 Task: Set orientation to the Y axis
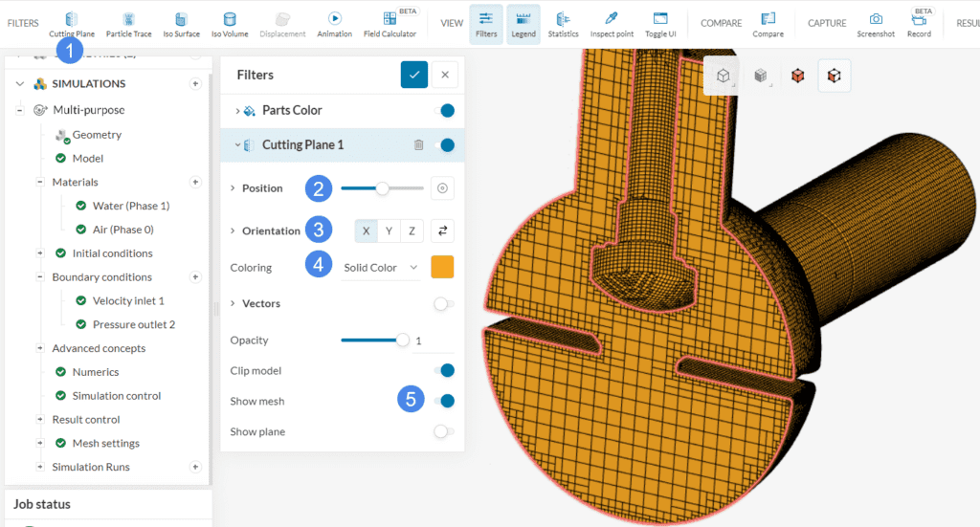click(389, 231)
